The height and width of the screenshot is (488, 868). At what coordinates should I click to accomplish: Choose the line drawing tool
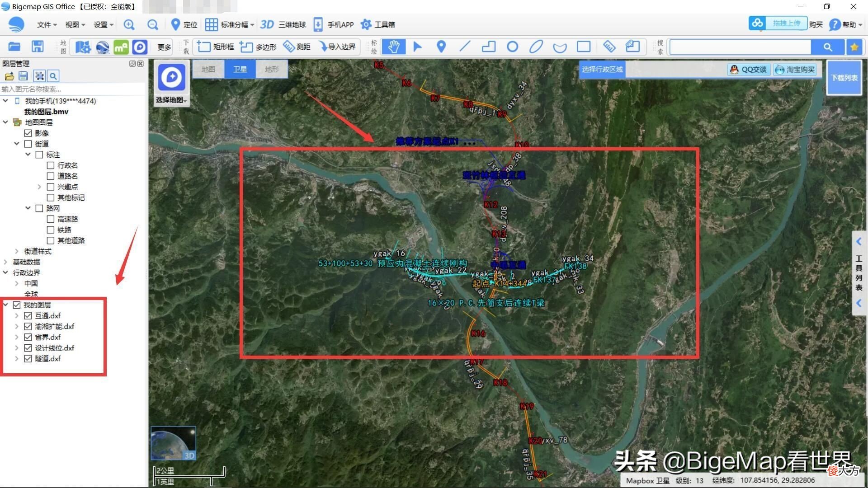[x=465, y=47]
